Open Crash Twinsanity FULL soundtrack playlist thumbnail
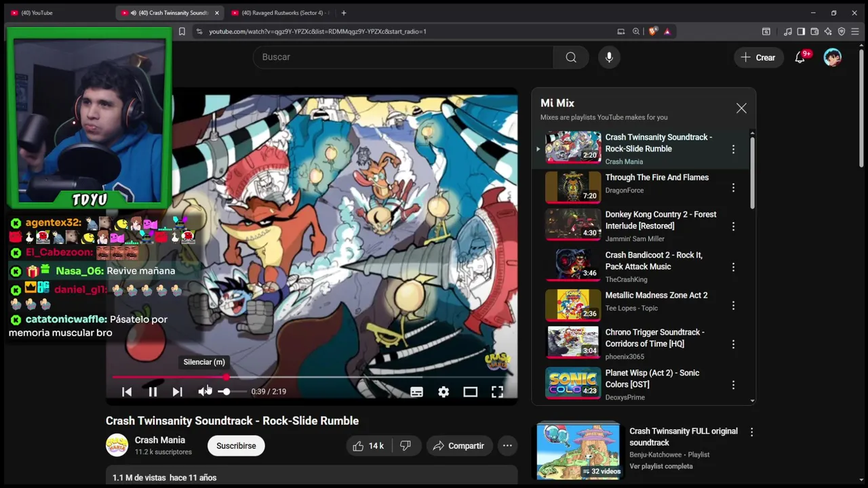868x488 pixels. (x=578, y=451)
